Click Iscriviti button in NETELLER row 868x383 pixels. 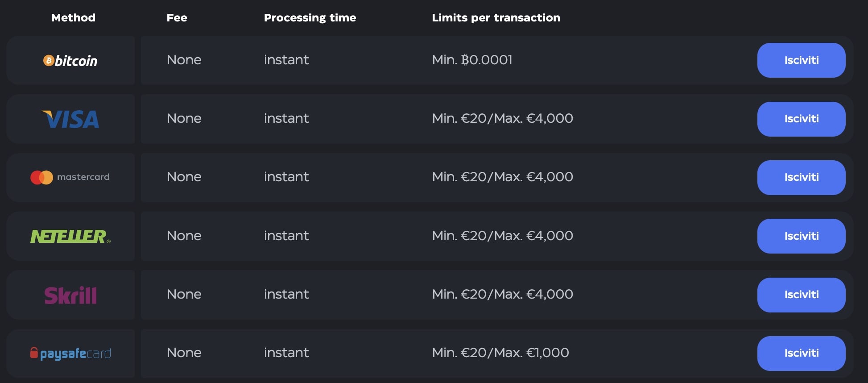click(x=801, y=236)
